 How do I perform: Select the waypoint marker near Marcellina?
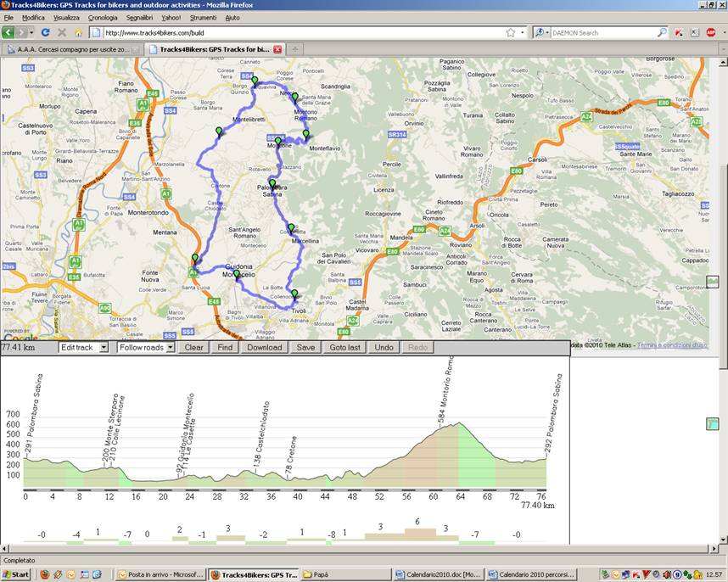point(291,229)
